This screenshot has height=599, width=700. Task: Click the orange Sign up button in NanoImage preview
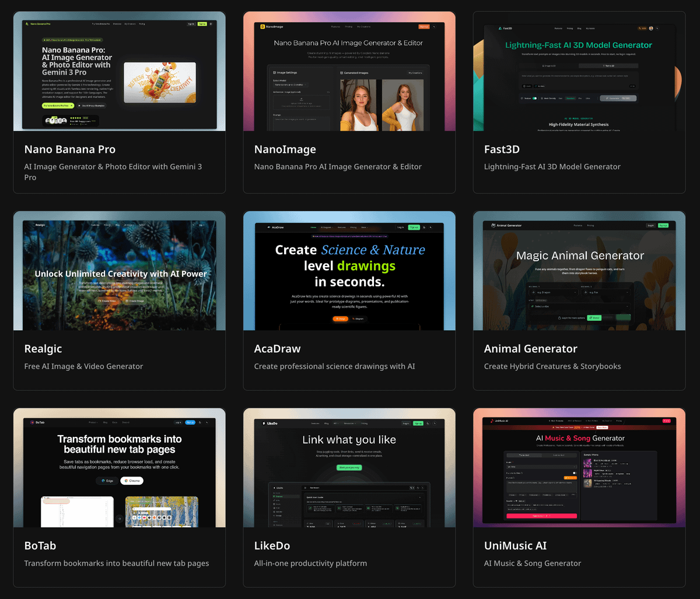424,26
